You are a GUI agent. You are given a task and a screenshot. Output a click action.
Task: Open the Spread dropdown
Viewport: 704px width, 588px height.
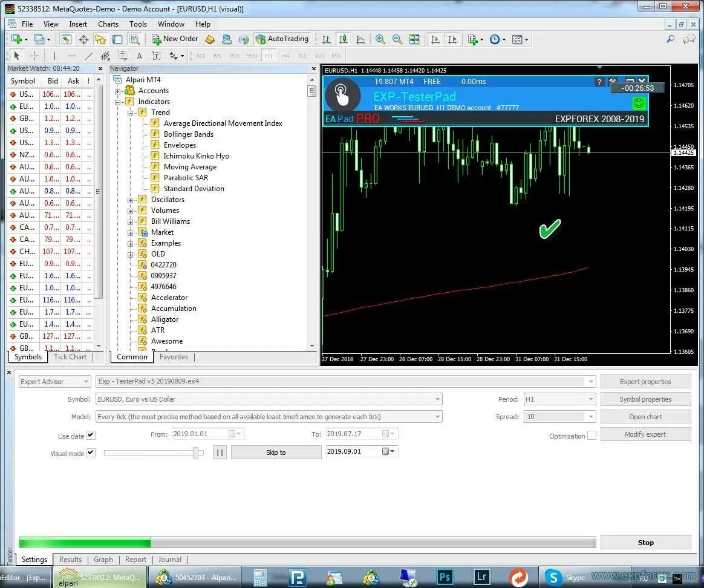[560, 416]
